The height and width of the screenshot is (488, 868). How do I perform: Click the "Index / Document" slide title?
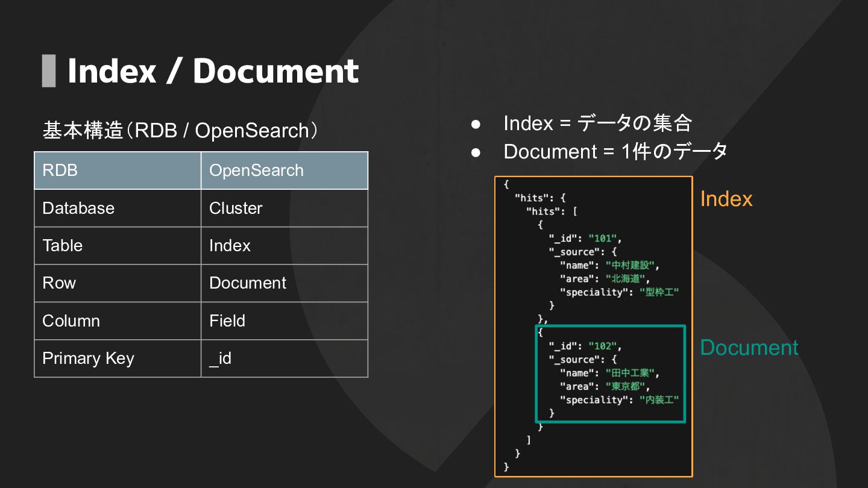click(x=213, y=71)
